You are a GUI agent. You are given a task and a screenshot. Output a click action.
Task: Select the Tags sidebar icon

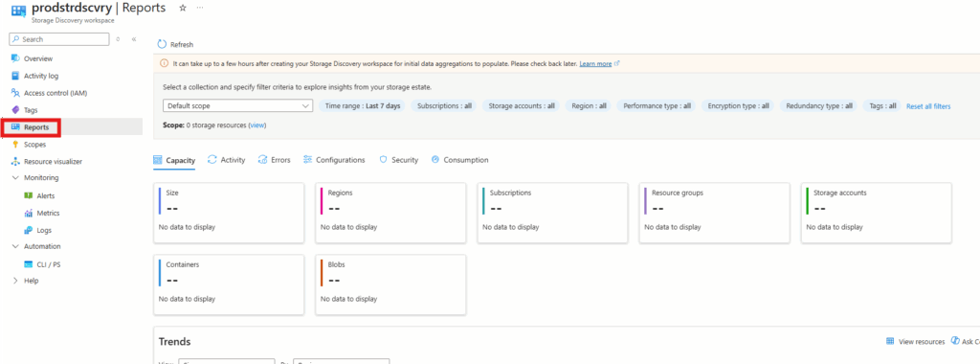point(15,109)
